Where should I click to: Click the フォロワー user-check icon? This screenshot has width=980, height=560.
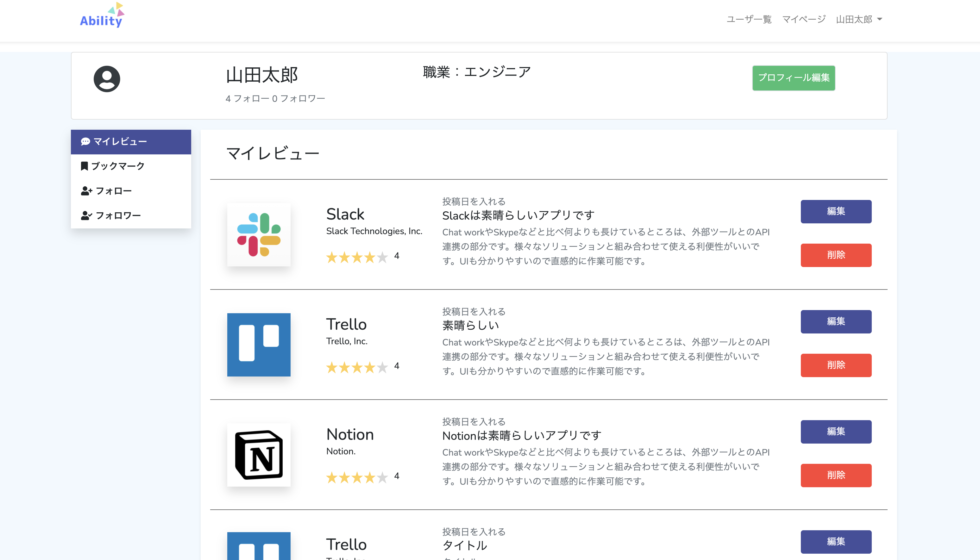[x=86, y=215]
